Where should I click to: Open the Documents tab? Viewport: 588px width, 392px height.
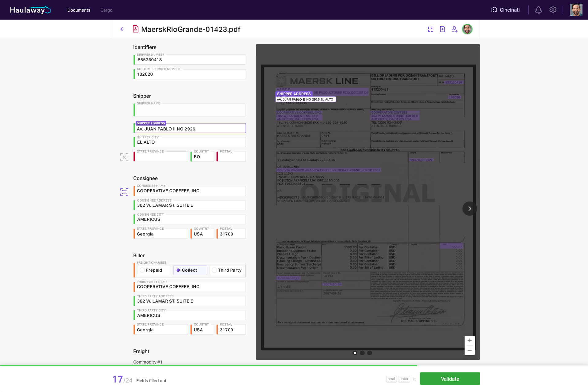click(x=79, y=10)
